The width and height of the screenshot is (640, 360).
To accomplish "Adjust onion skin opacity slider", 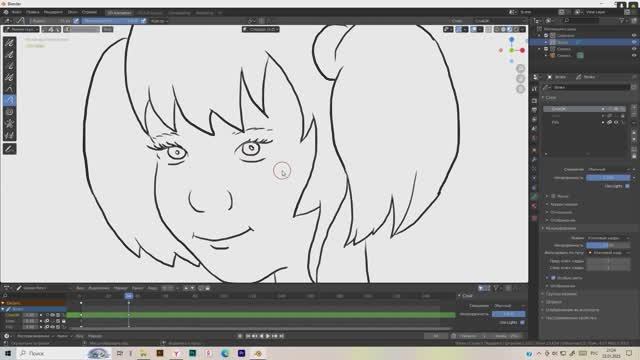I will pyautogui.click(x=608, y=245).
